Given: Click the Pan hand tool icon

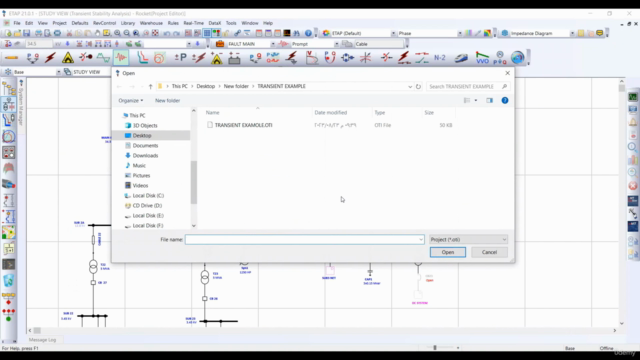Looking at the screenshot, I should 98,33.
